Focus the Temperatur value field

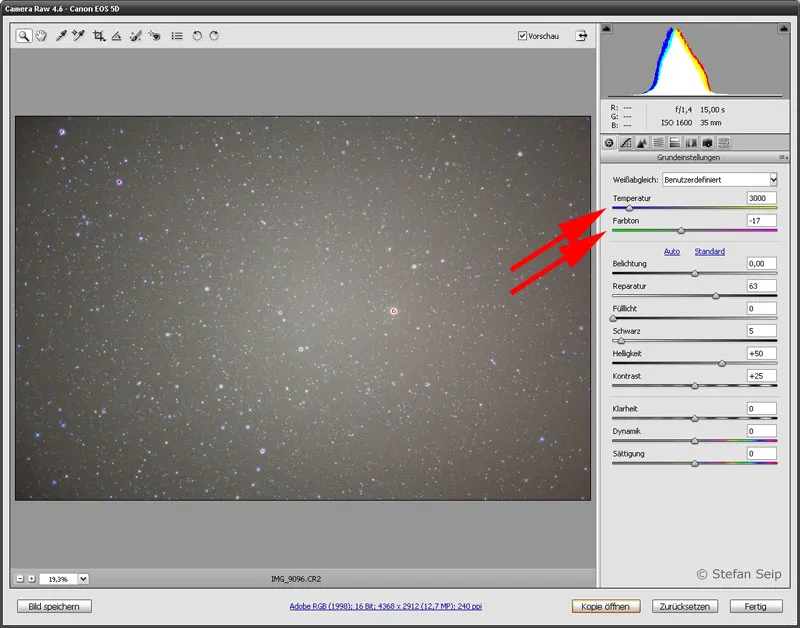[x=762, y=198]
